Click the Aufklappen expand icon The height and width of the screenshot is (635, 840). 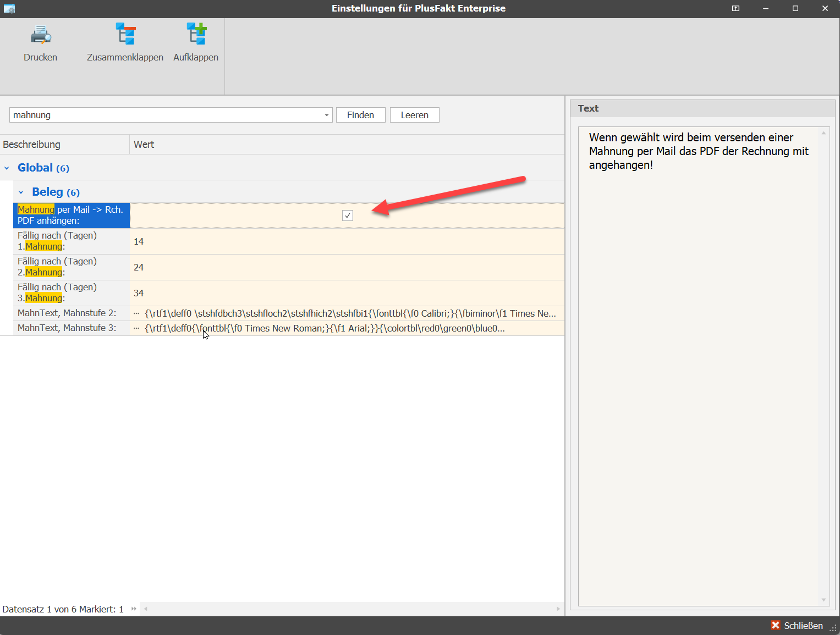(196, 34)
